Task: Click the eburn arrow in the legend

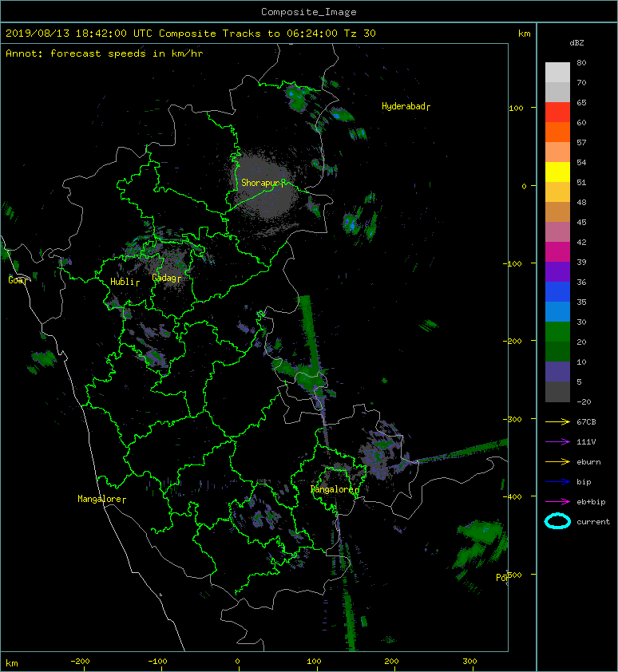Action: pyautogui.click(x=557, y=461)
